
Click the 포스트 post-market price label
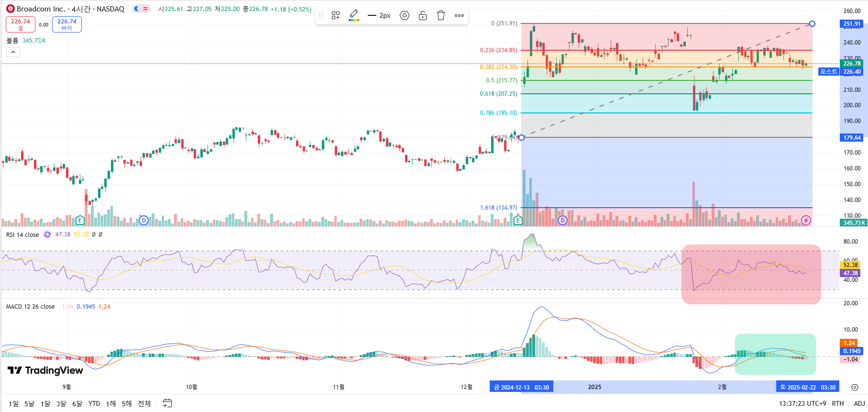point(829,72)
